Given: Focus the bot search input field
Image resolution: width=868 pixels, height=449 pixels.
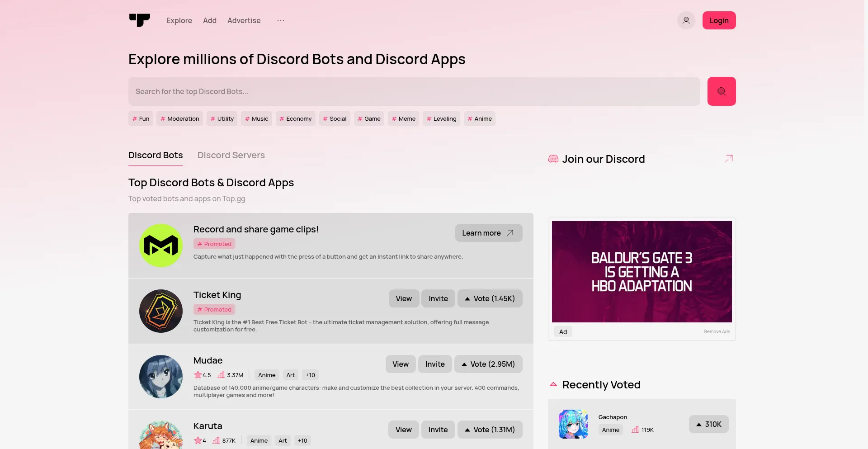Looking at the screenshot, I should tap(414, 91).
